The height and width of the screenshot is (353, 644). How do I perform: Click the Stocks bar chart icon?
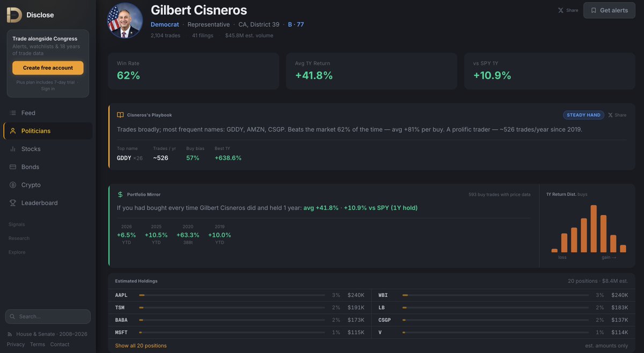(13, 149)
